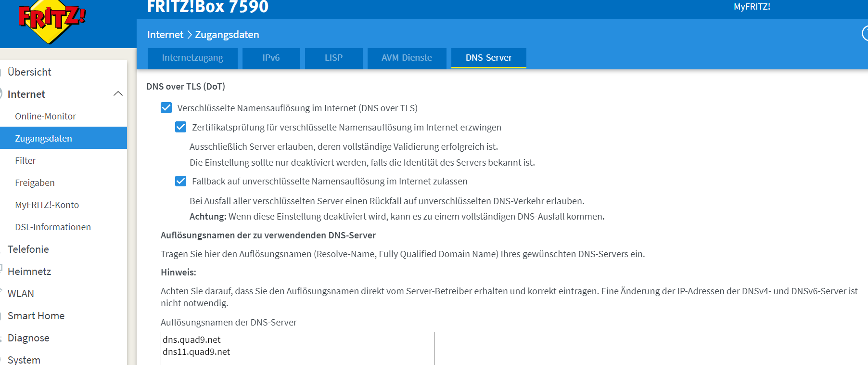Toggle DNS over TLS encrypted resolution checkbox
The width and height of the screenshot is (868, 365).
(166, 107)
